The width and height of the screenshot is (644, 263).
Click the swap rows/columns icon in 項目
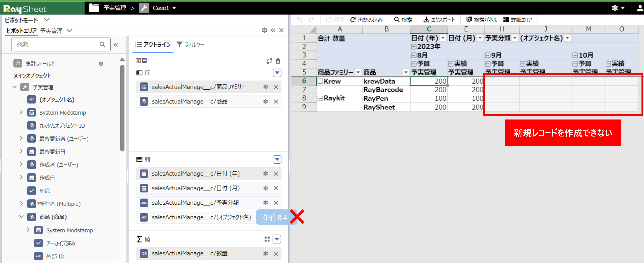[x=269, y=61]
